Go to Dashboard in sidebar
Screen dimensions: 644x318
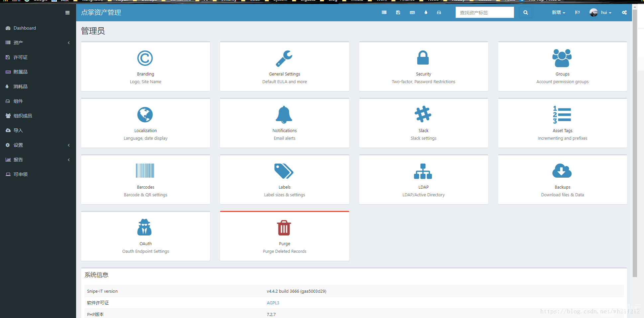coord(25,28)
